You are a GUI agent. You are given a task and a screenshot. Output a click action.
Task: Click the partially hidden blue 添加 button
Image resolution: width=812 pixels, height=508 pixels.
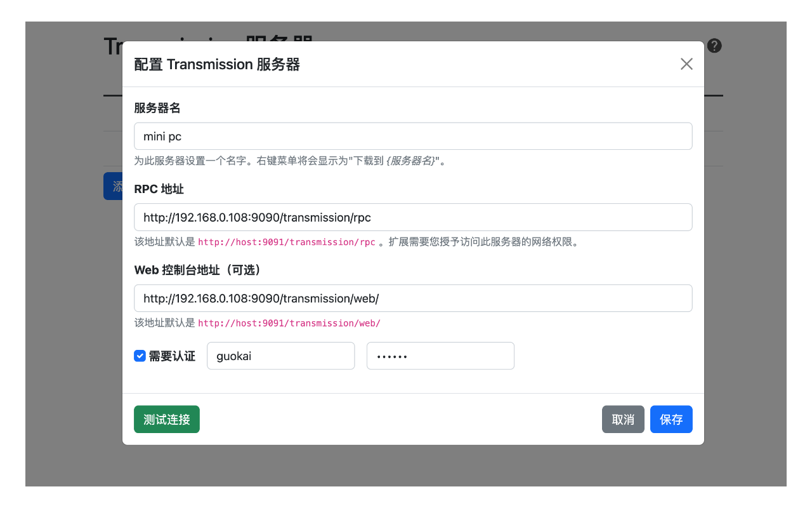click(114, 186)
